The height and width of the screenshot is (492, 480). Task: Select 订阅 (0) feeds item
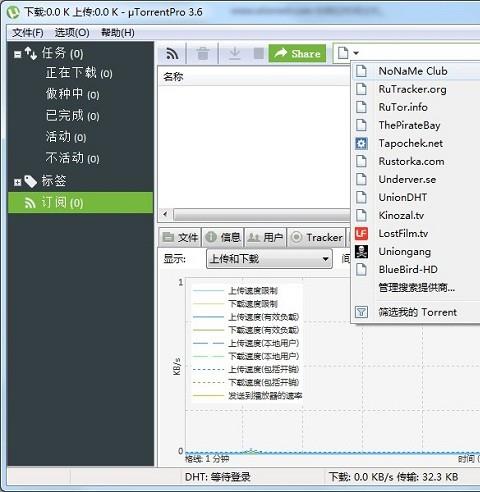[x=80, y=202]
